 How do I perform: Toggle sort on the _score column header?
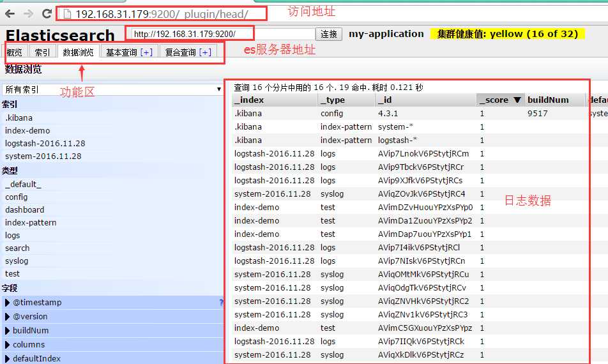[500, 100]
